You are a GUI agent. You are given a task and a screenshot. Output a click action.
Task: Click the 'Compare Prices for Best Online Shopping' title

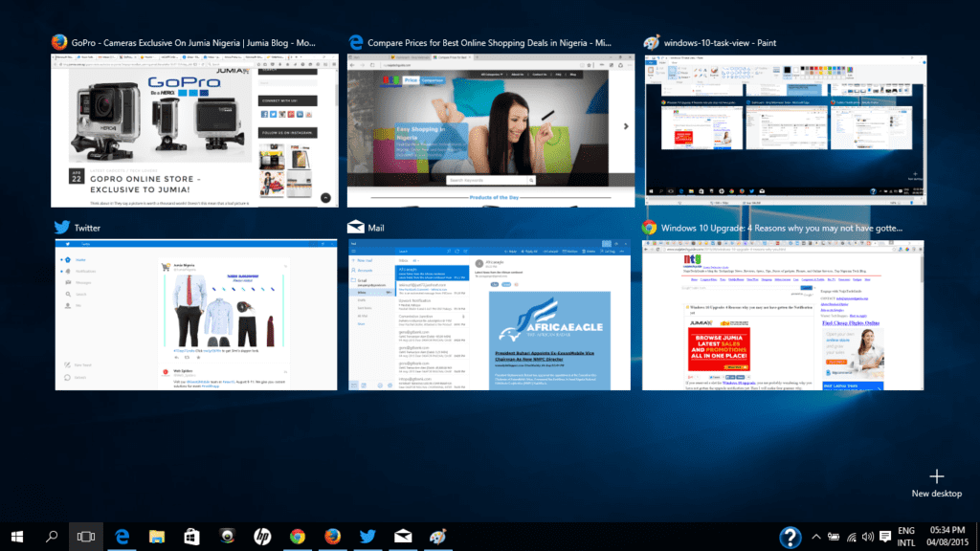pos(489,42)
